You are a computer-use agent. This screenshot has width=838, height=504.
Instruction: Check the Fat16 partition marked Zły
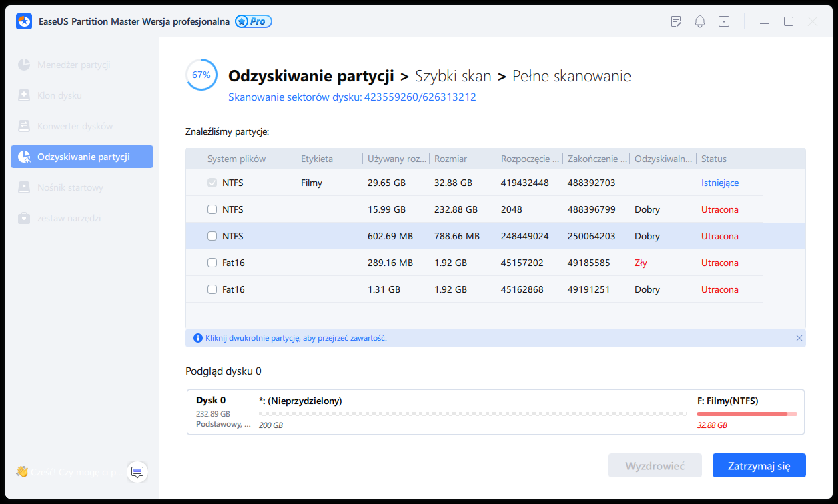tap(212, 263)
